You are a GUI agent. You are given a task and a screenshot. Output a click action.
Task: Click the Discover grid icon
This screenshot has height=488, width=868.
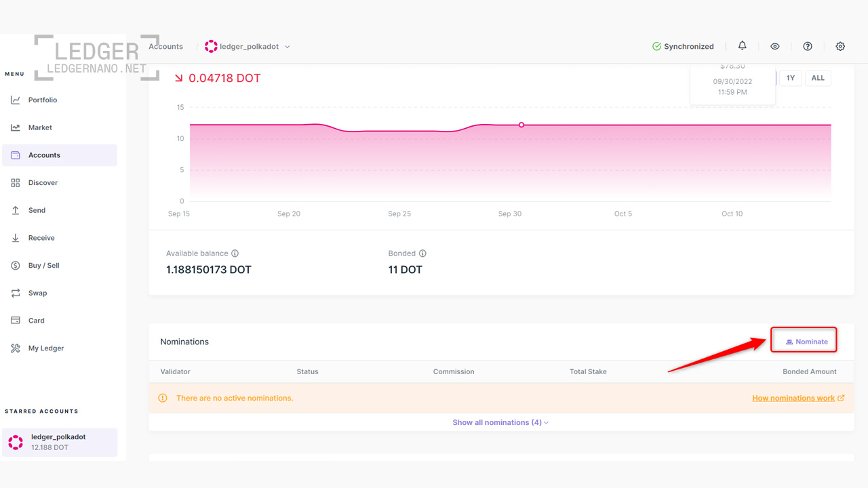coord(16,183)
